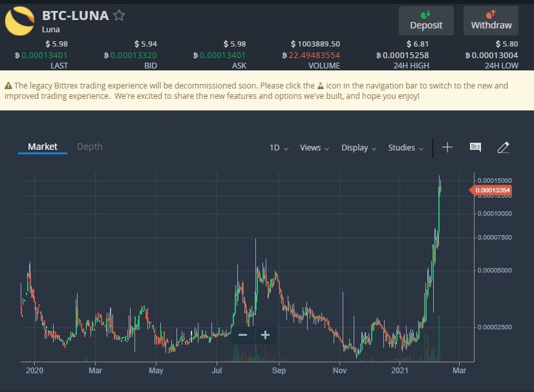Image resolution: width=534 pixels, height=392 pixels.
Task: Click the BTC-LUNA market title
Action: [75, 15]
